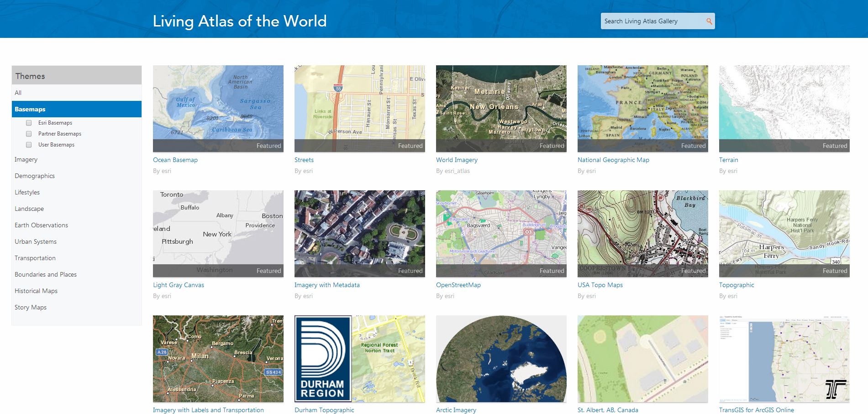Screen dimensions: 868x414
Task: Open the TransGIS thumbnail
Action: (784, 359)
